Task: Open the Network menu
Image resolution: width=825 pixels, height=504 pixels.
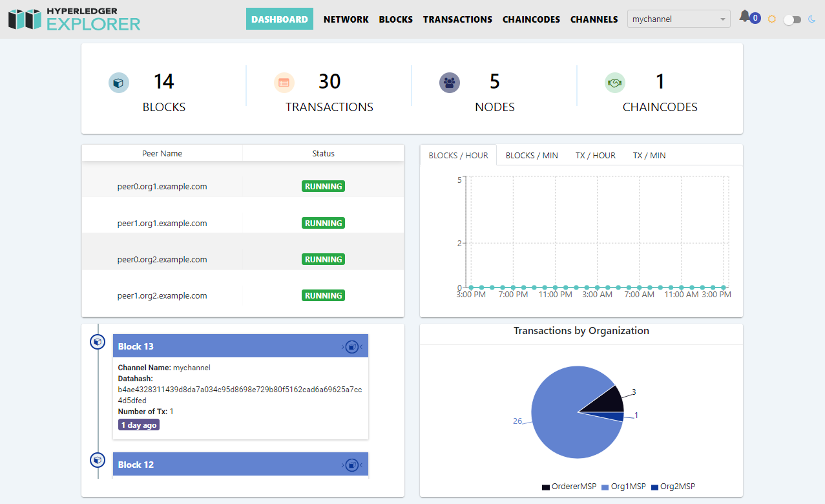Action: pos(346,19)
